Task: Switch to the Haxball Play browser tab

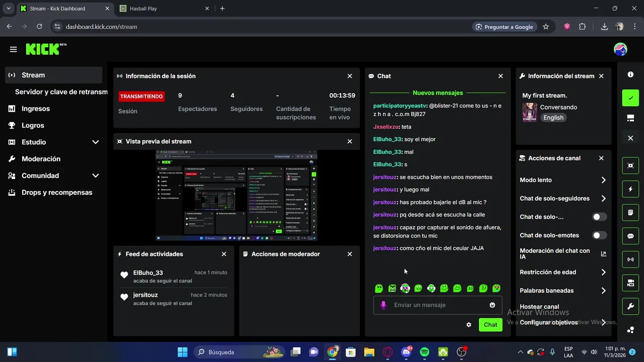Action: click(164, 9)
